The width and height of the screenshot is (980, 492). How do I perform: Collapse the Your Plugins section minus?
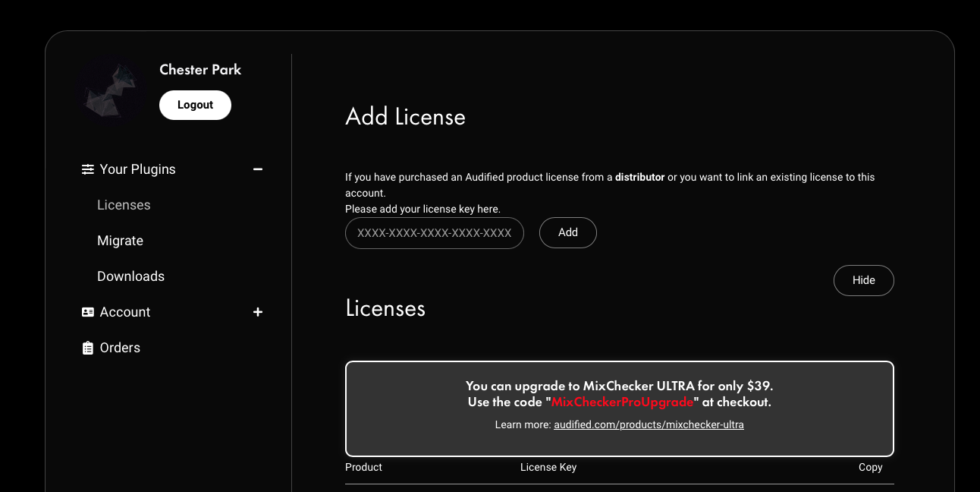tap(258, 169)
